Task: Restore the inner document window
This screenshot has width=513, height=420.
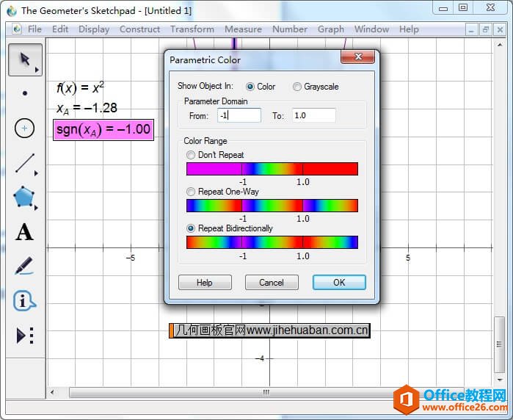Action: point(486,30)
